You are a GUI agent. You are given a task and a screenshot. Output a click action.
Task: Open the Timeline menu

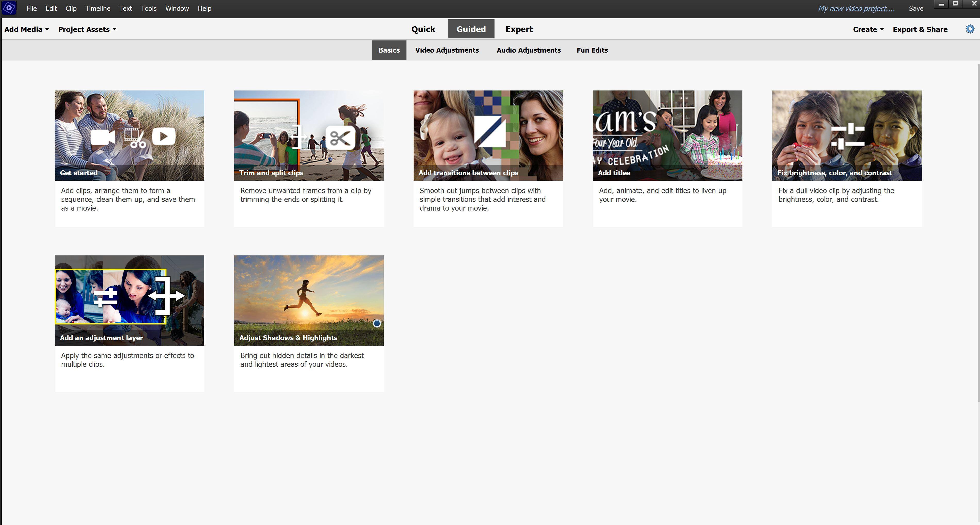tap(98, 8)
